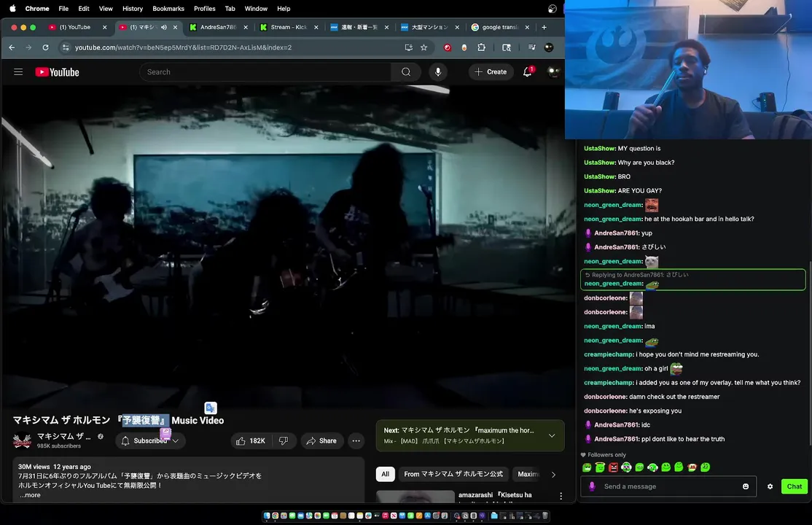
Task: Open the Chrome History menu
Action: pos(133,8)
